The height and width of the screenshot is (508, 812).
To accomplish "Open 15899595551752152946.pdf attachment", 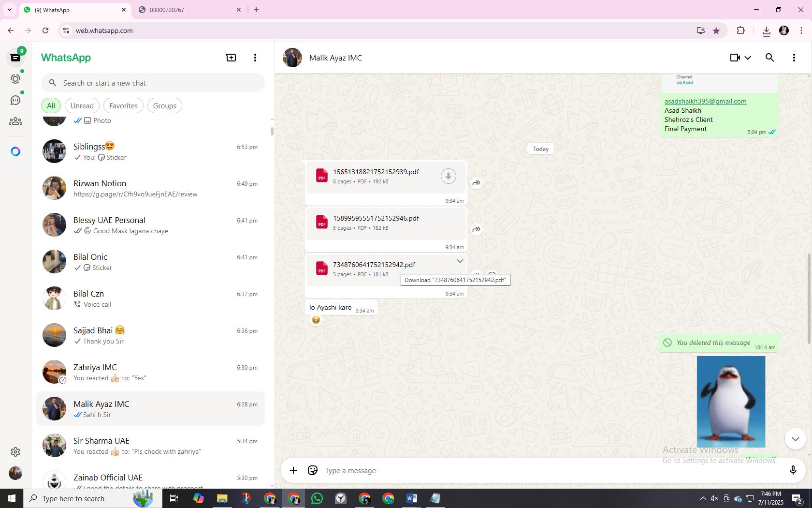I will point(386,223).
